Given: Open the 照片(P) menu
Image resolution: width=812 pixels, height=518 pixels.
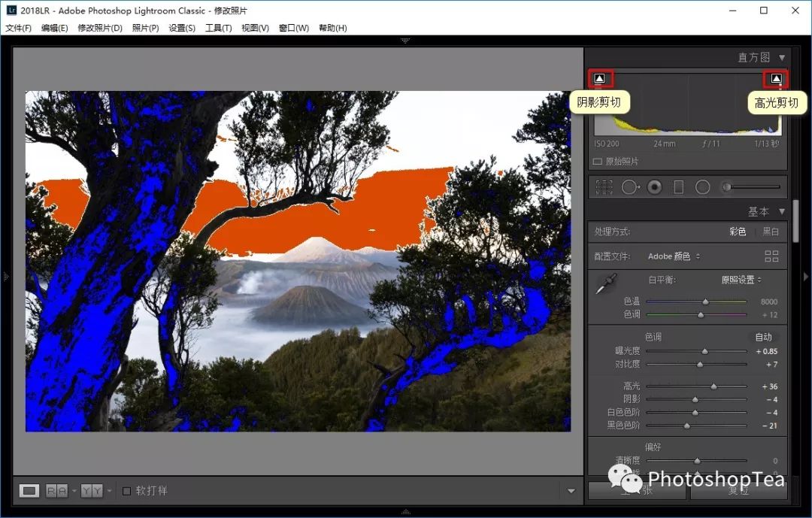Looking at the screenshot, I should [x=146, y=28].
